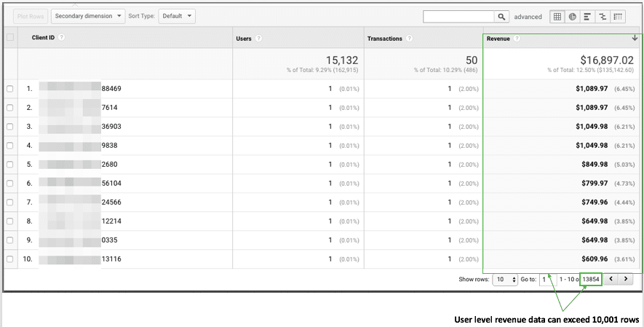
Task: Open the Sort Type Default dropdown
Action: [x=177, y=15]
